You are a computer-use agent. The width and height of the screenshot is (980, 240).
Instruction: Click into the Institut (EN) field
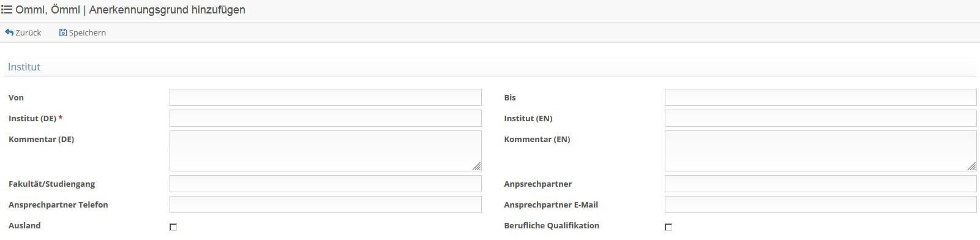click(821, 118)
